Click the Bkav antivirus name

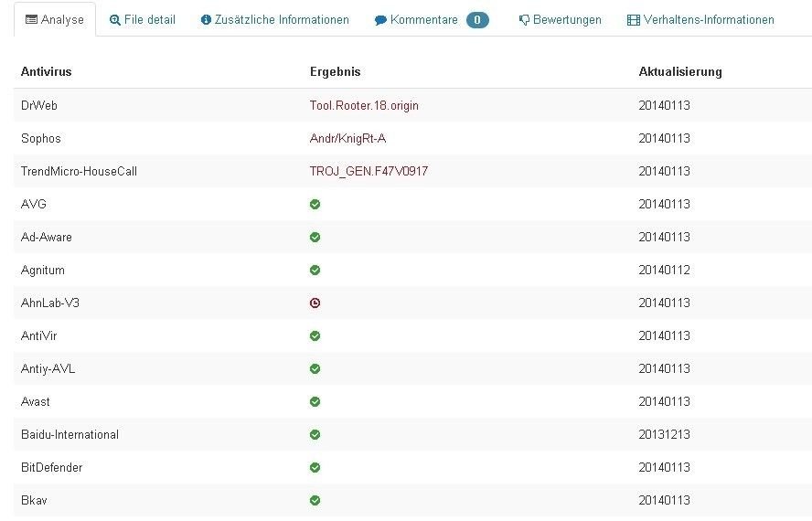point(34,500)
